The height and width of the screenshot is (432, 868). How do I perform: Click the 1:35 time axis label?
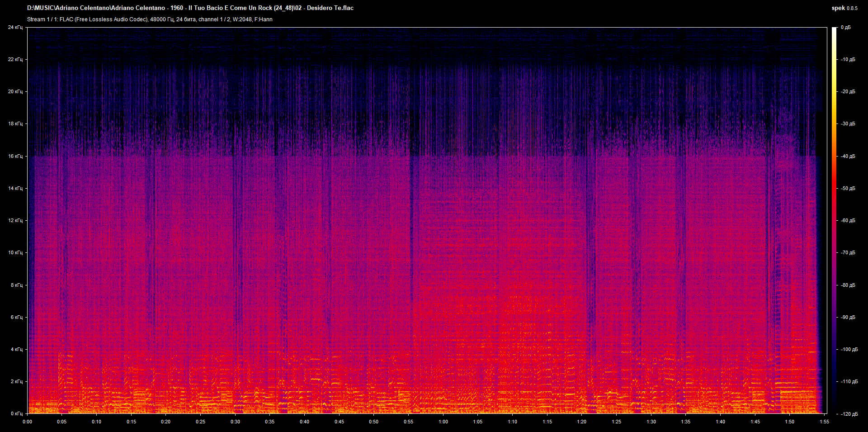coord(686,422)
